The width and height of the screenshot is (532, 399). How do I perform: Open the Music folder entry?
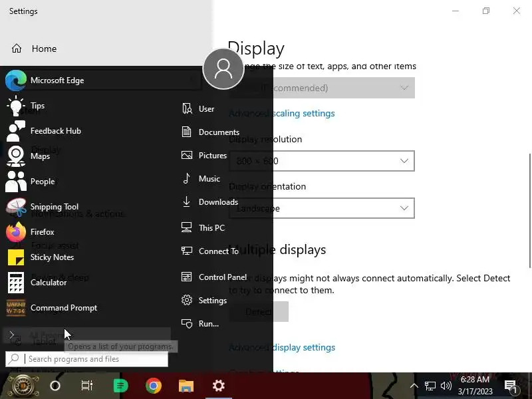(x=201, y=178)
